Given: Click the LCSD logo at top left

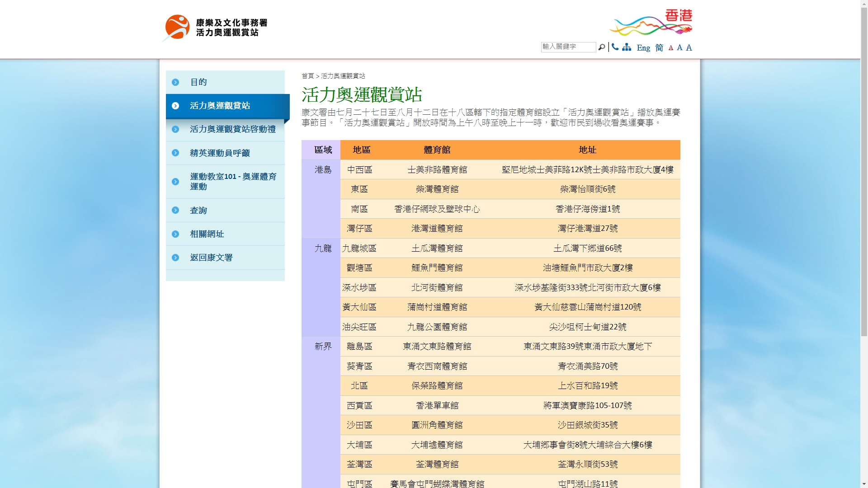Looking at the screenshot, I should [215, 28].
